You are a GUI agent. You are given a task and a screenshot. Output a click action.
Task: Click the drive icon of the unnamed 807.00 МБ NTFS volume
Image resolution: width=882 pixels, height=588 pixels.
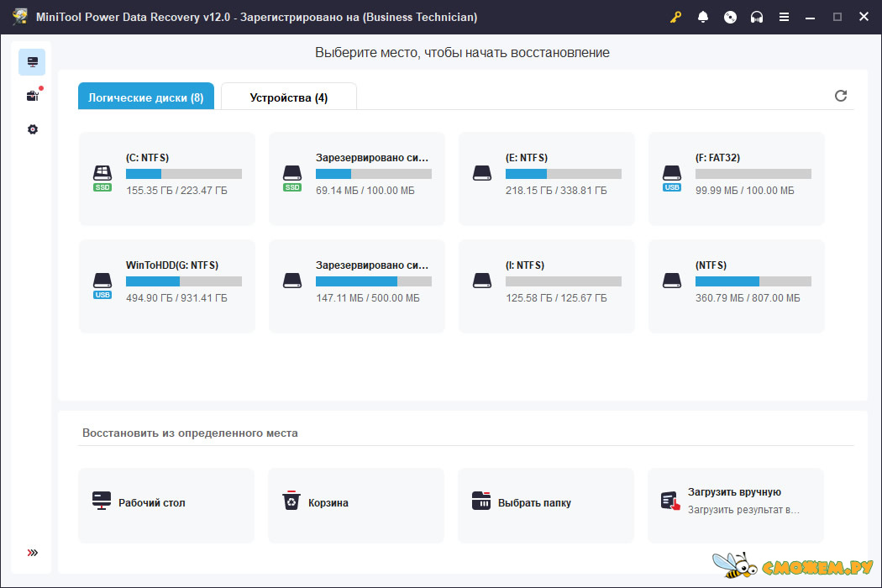(672, 281)
